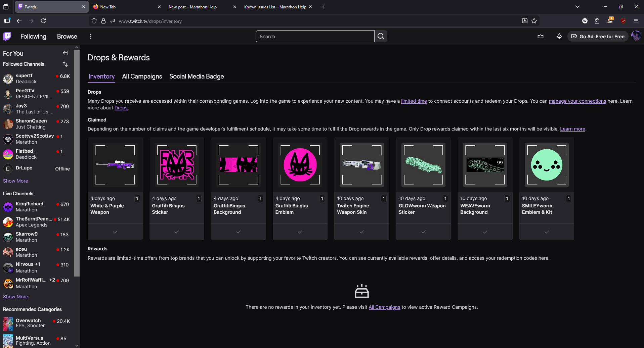Click into the Search input field
644x348 pixels.
(x=315, y=36)
